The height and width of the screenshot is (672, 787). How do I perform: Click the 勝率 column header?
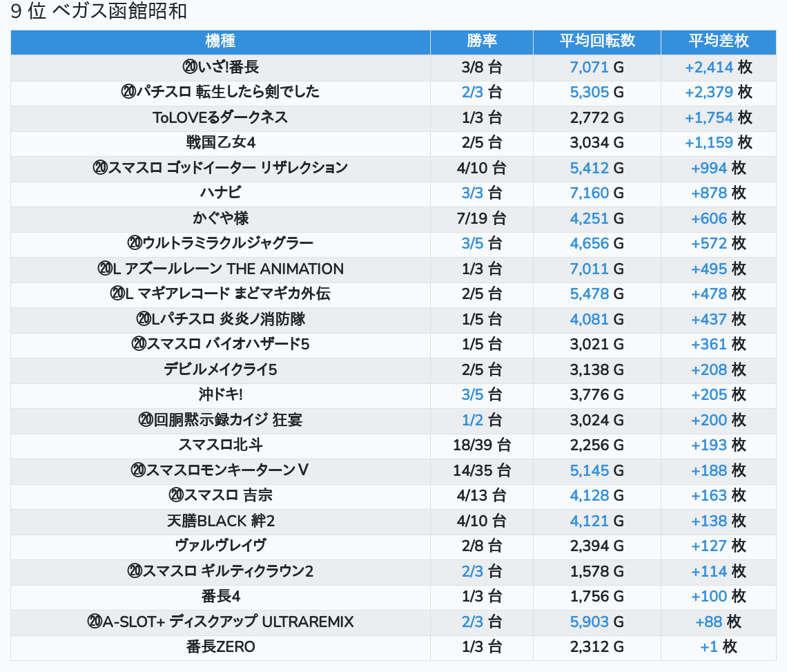click(x=481, y=41)
